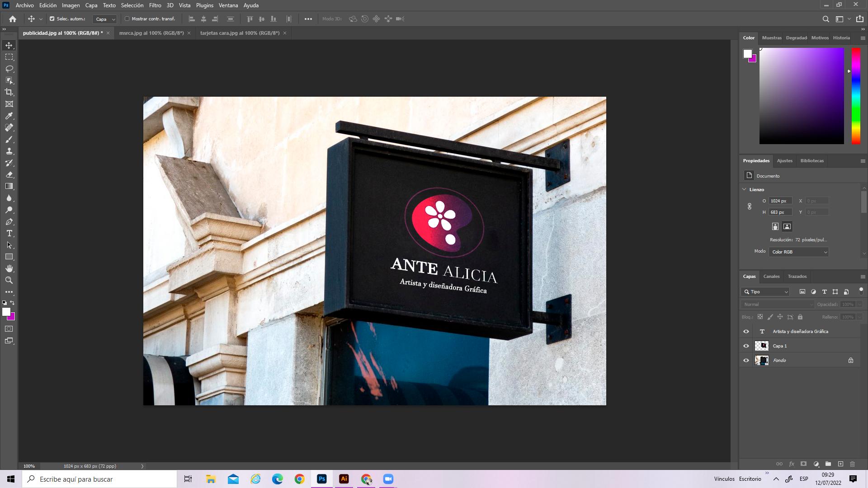Select the Eraser tool
The height and width of the screenshot is (488, 868).
point(9,174)
